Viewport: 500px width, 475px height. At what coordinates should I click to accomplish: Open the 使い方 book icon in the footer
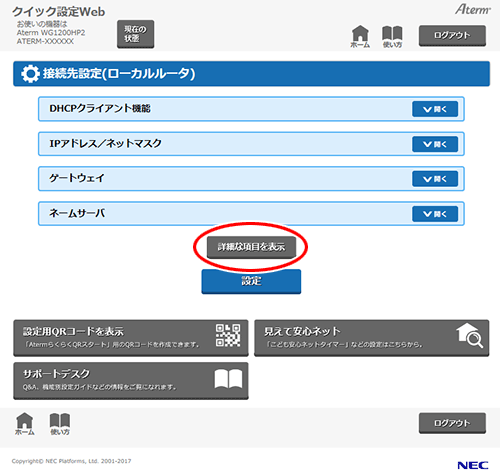click(x=60, y=424)
